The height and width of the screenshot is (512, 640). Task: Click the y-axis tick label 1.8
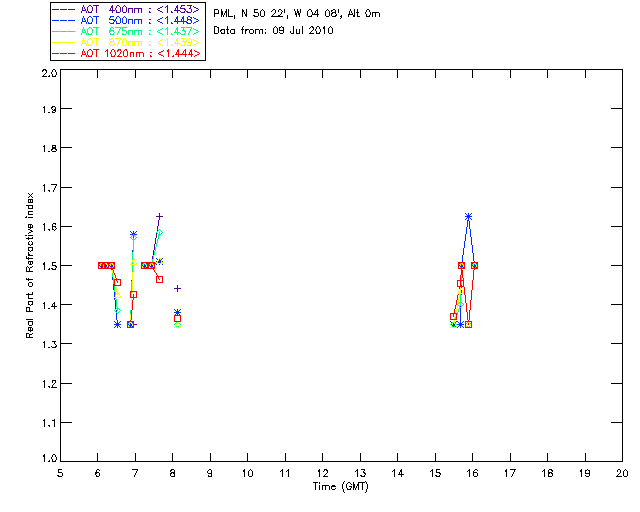pos(49,148)
